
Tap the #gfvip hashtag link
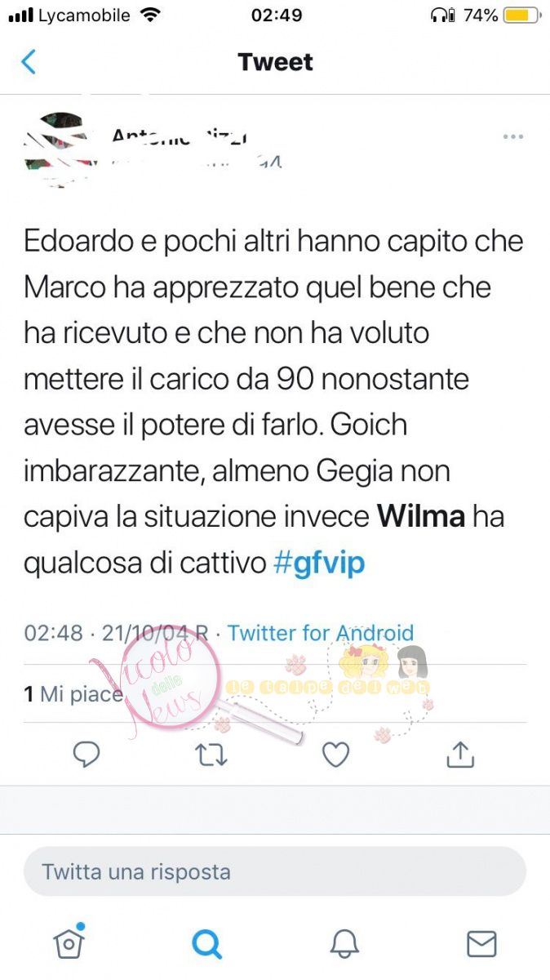[x=319, y=563]
